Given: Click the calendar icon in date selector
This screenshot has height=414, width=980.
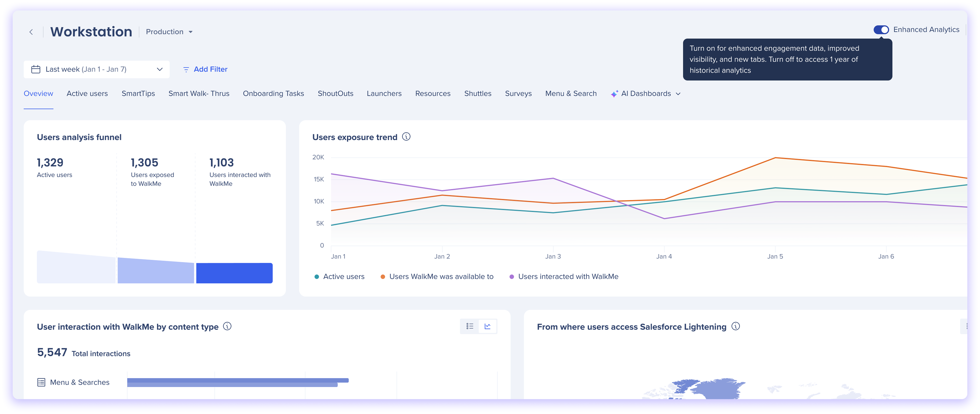Looking at the screenshot, I should coord(36,69).
